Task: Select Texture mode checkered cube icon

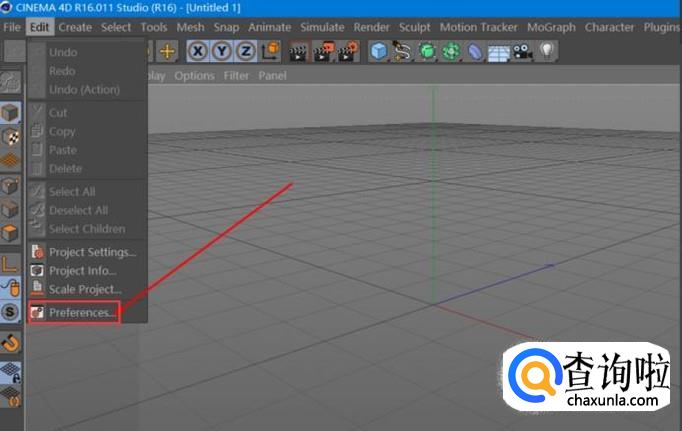Action: tap(10, 137)
